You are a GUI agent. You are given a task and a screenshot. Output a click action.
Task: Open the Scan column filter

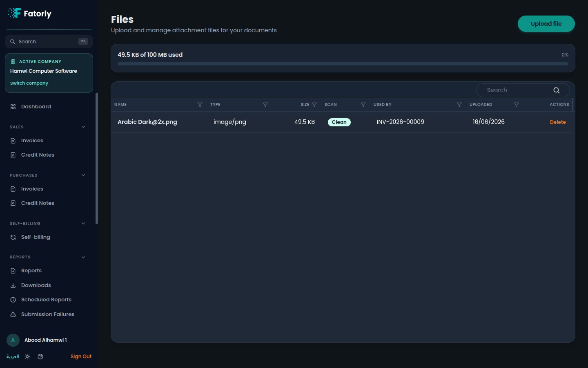tap(363, 105)
